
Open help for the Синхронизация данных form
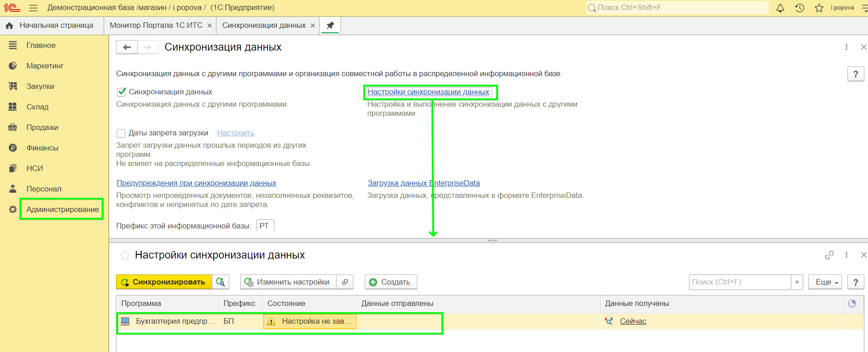[856, 74]
